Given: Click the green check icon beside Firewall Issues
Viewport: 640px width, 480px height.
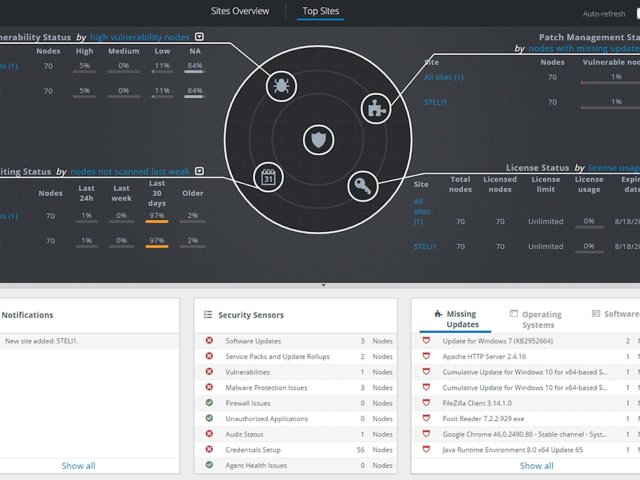Looking at the screenshot, I should click(209, 403).
